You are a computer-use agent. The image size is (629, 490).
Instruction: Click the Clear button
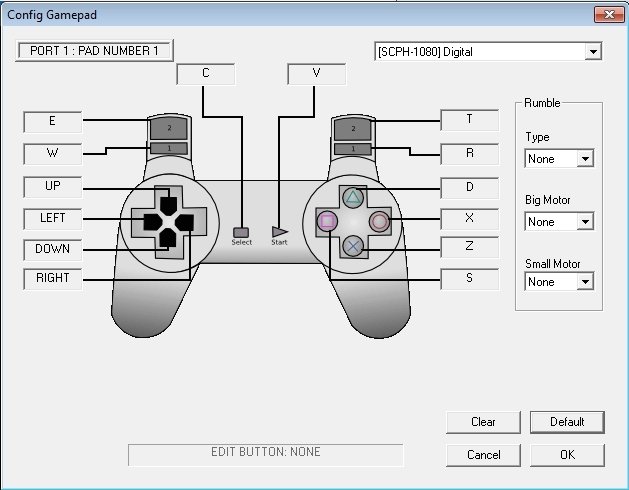click(483, 422)
